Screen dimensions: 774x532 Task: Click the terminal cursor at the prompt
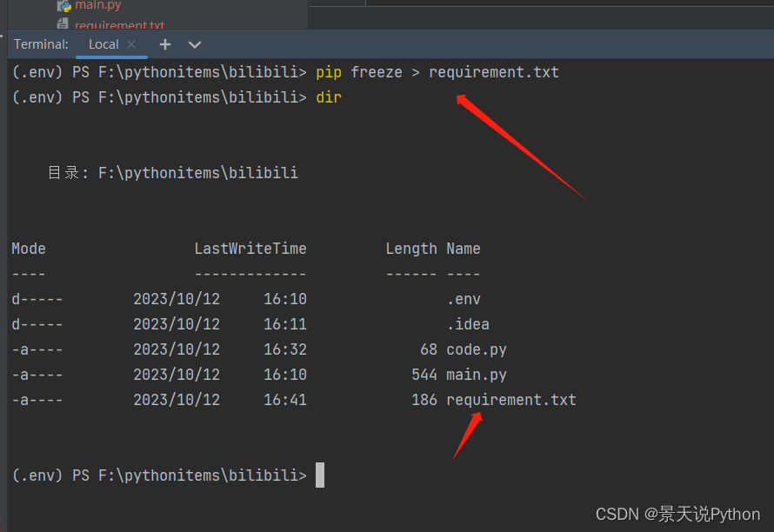click(x=320, y=475)
